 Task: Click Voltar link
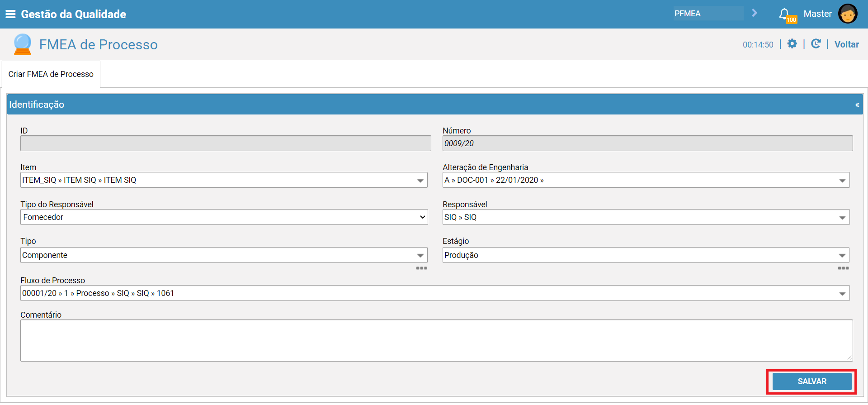[847, 44]
